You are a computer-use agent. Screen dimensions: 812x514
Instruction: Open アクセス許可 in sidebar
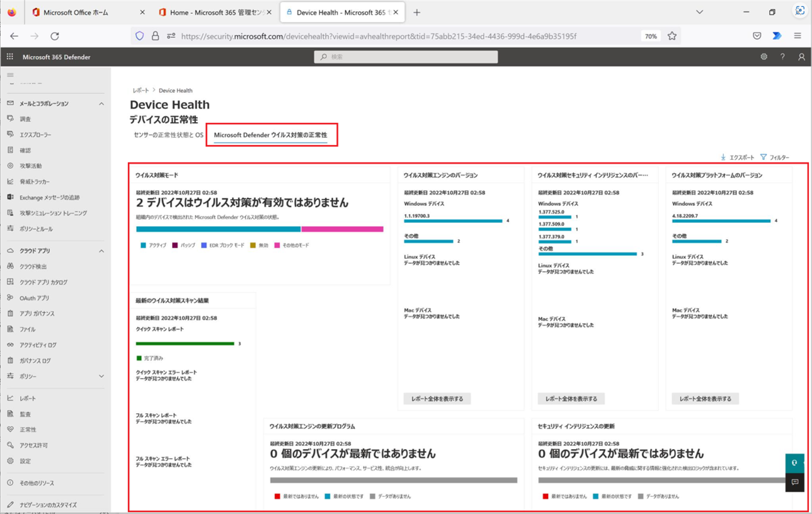coord(33,445)
